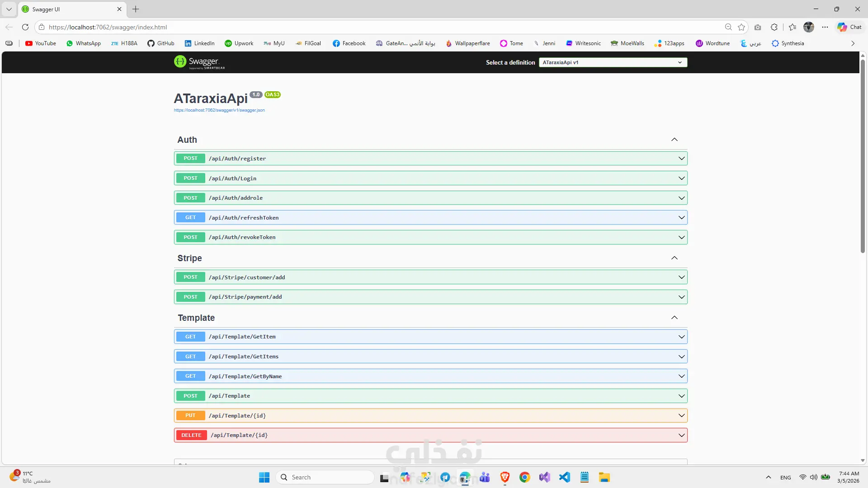Open Brave browser from taskbar

(505, 477)
